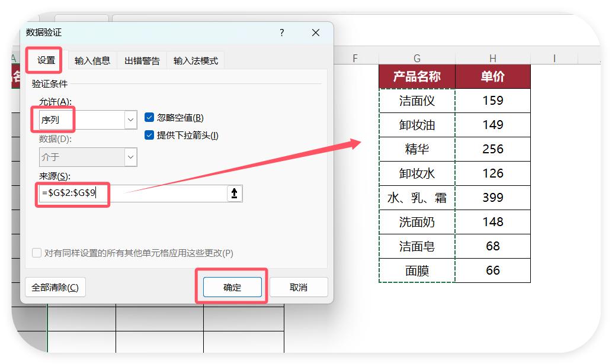Select the cell 面膜
Image resolution: width=612 pixels, height=364 pixels.
coord(417,270)
